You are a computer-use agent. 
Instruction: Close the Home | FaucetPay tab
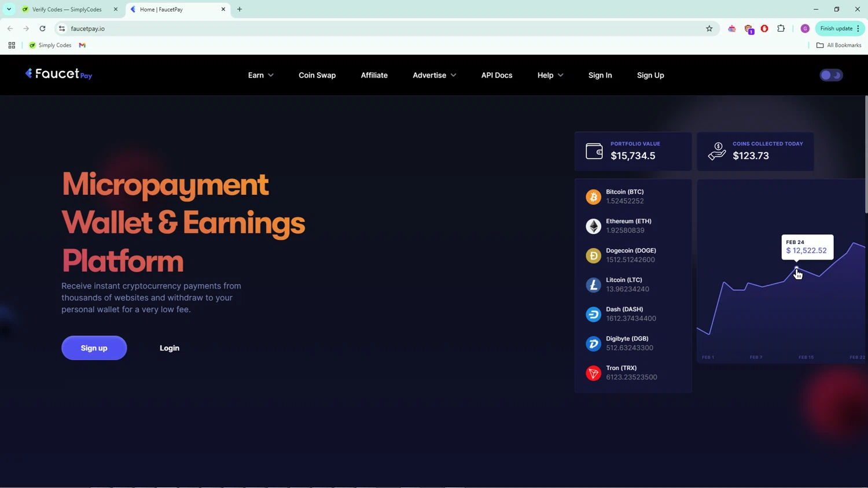tap(223, 9)
